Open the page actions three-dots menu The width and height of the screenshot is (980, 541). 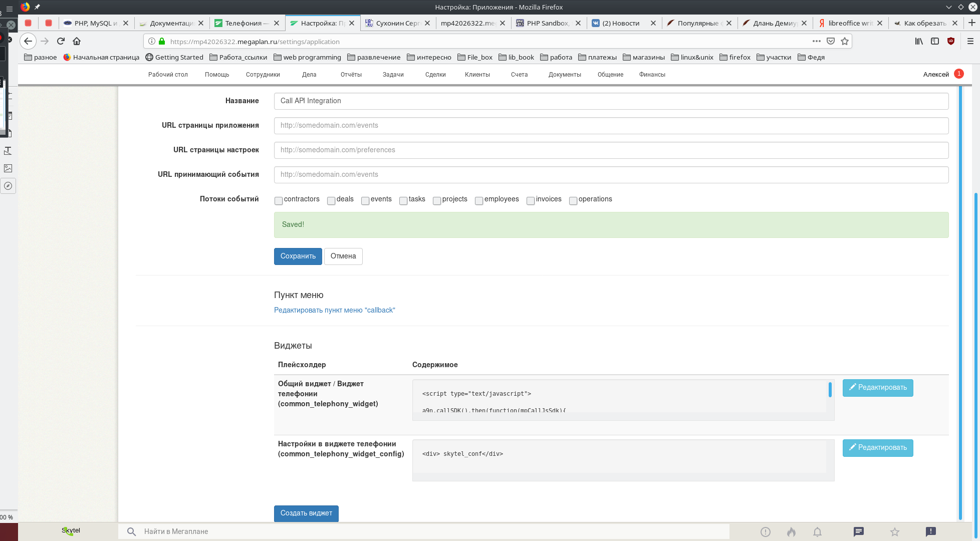point(816,42)
